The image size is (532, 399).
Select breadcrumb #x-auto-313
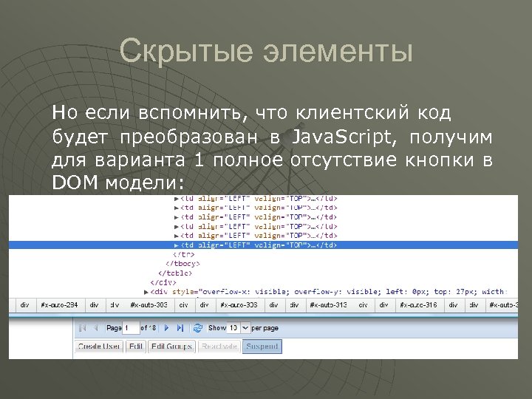coord(328,305)
